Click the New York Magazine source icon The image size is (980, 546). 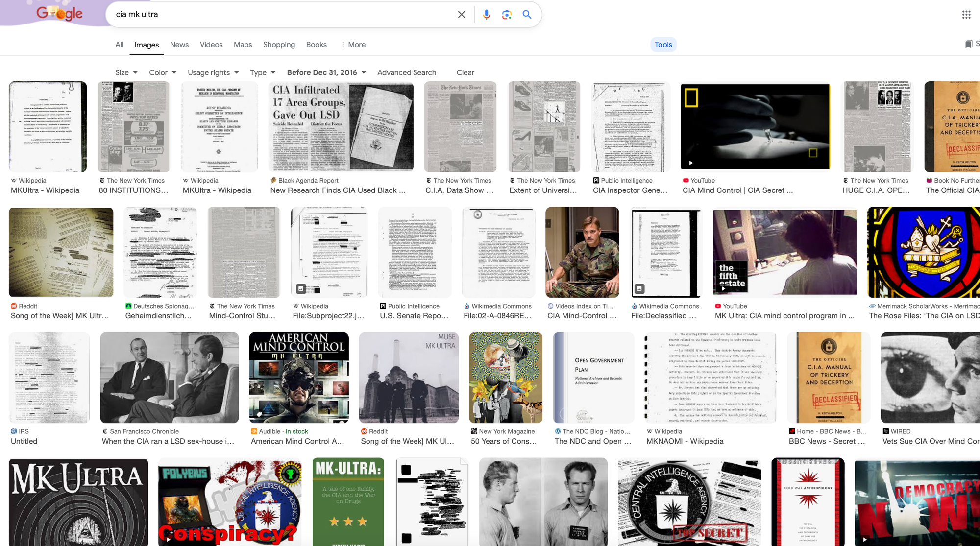coord(474,431)
